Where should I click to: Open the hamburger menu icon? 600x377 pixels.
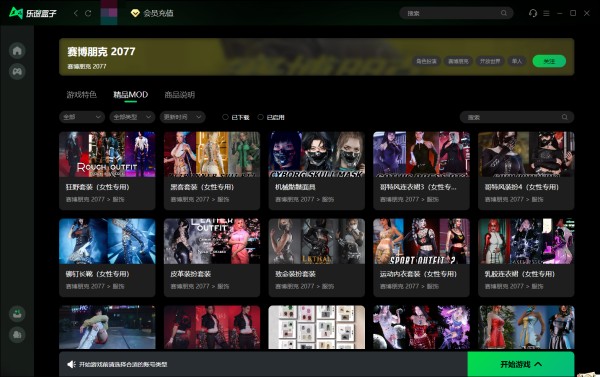pyautogui.click(x=546, y=13)
